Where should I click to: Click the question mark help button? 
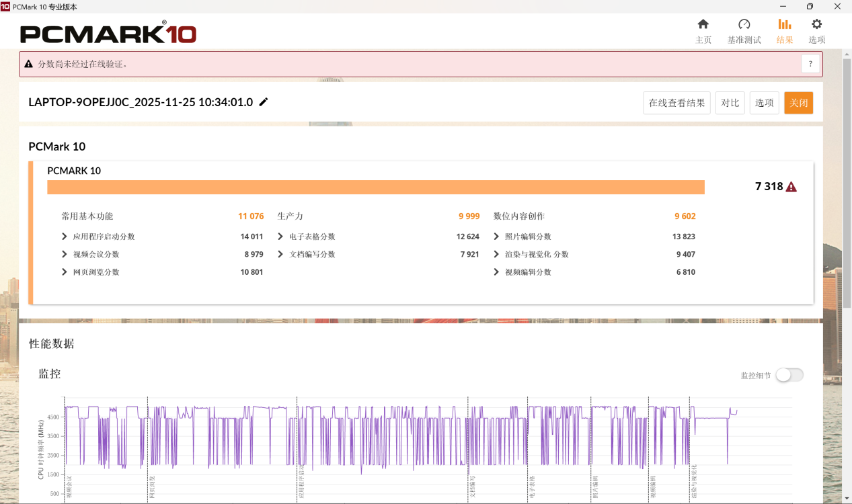click(x=810, y=64)
